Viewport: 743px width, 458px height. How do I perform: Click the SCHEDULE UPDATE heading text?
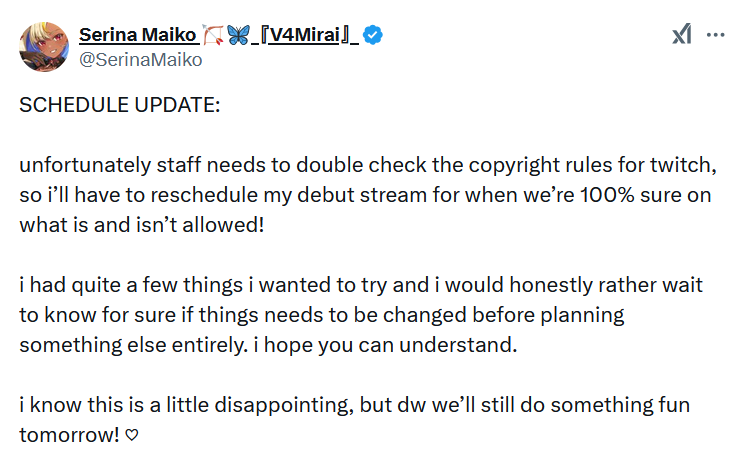[x=119, y=106]
